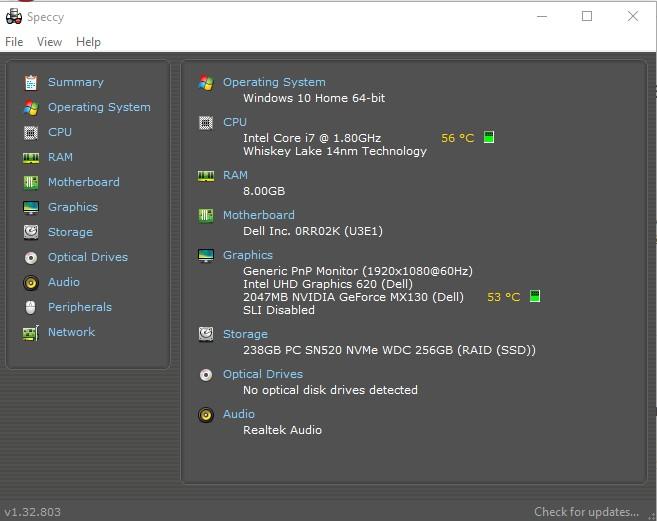
Task: Click the Windows 10 Home 64-bit text
Action: (x=314, y=98)
